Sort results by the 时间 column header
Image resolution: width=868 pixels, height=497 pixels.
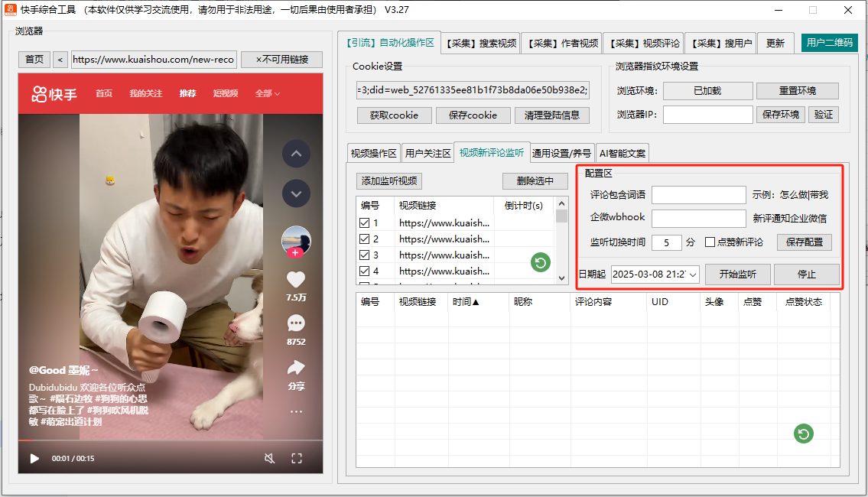click(x=466, y=302)
